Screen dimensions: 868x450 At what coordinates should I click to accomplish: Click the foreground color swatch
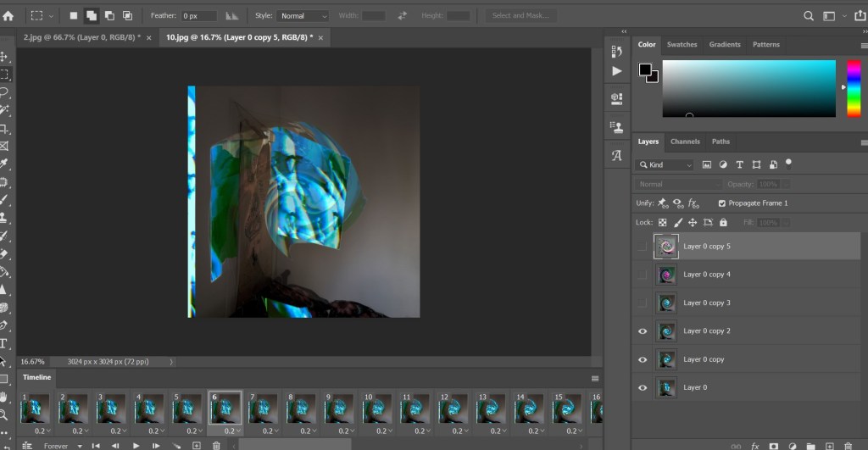(x=646, y=69)
